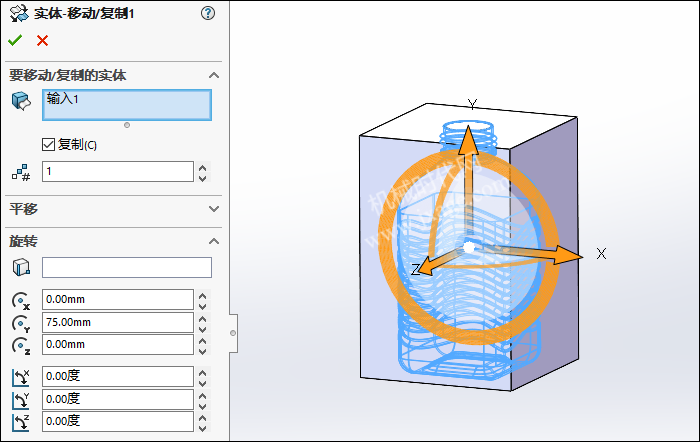Click the empty rotation reference field
The image size is (700, 442).
(x=127, y=267)
